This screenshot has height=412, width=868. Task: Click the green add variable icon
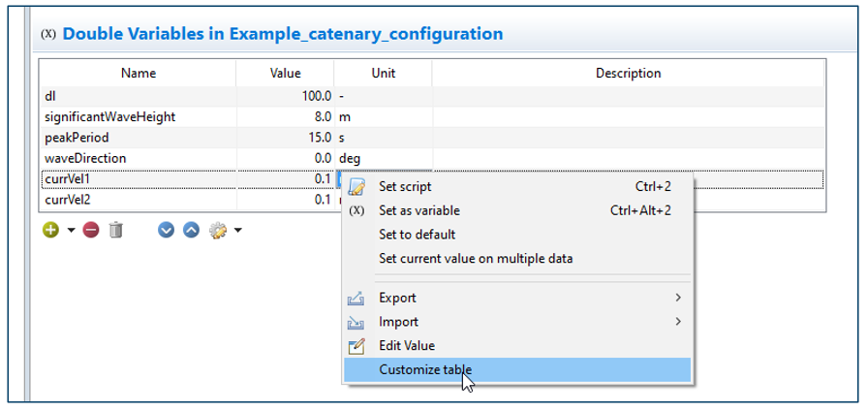click(51, 230)
